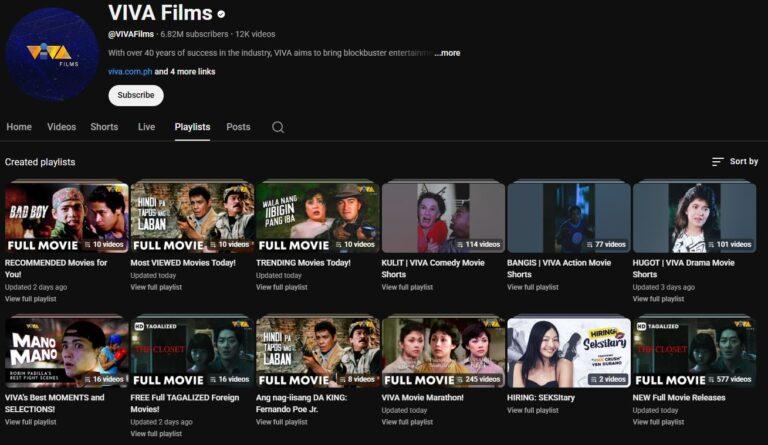Screen dimensions: 768x445
Task: View full playlist under VIVA's Best MOMENTS
Action: [31, 422]
